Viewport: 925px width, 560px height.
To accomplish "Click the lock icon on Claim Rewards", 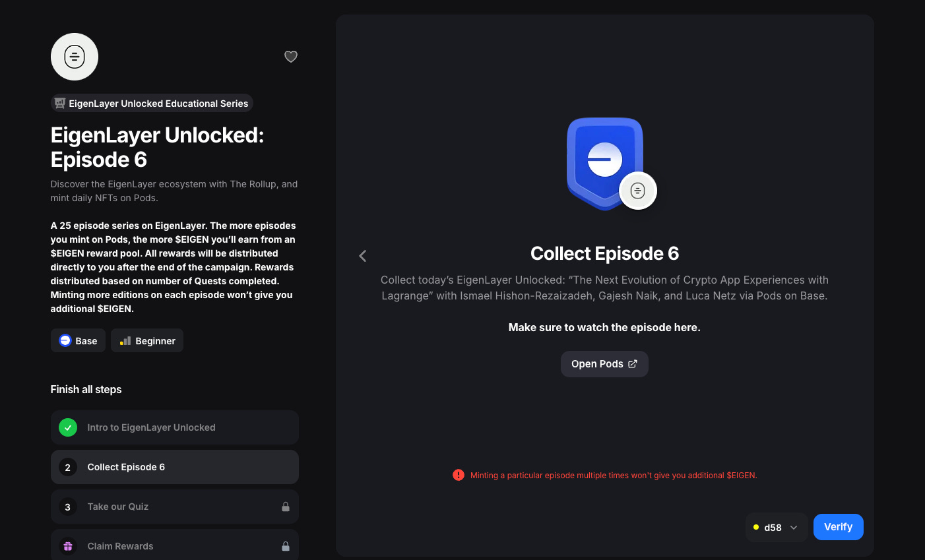I will point(286,546).
